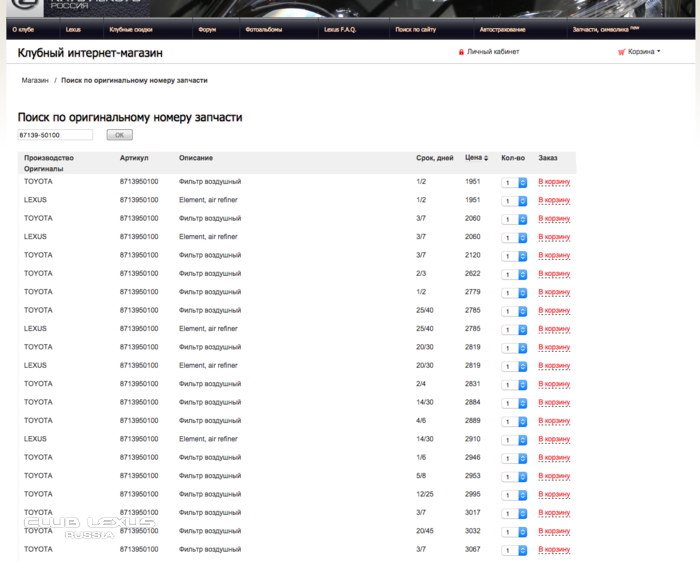Open quantity selector for the 2779 price row
The width and height of the screenshot is (700, 562).
tap(514, 292)
